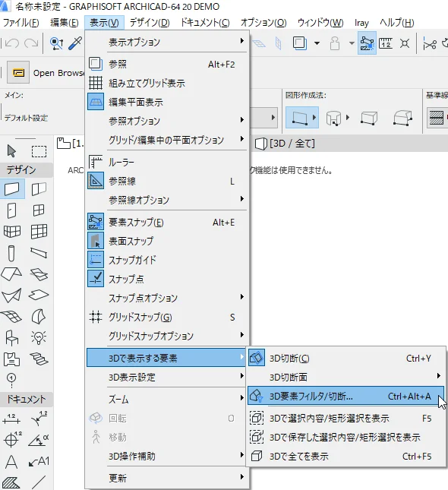Select the Zone tool
This screenshot has width=448, height=490.
(x=11, y=359)
